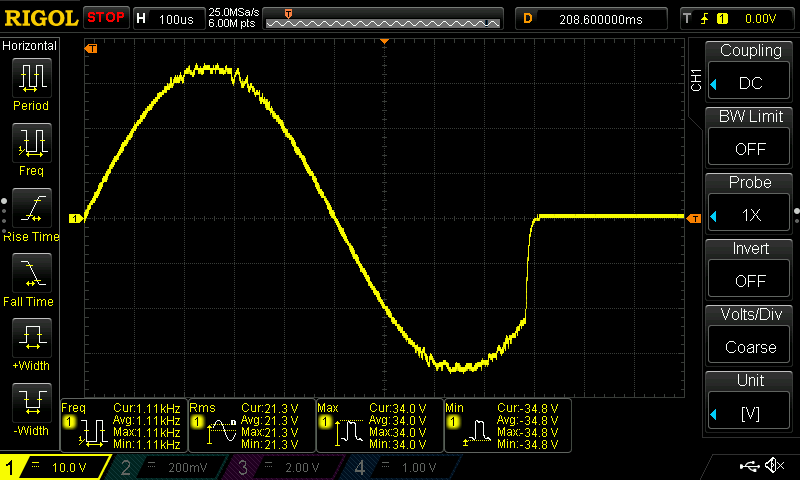Click the waveform memory position bar

click(x=384, y=18)
